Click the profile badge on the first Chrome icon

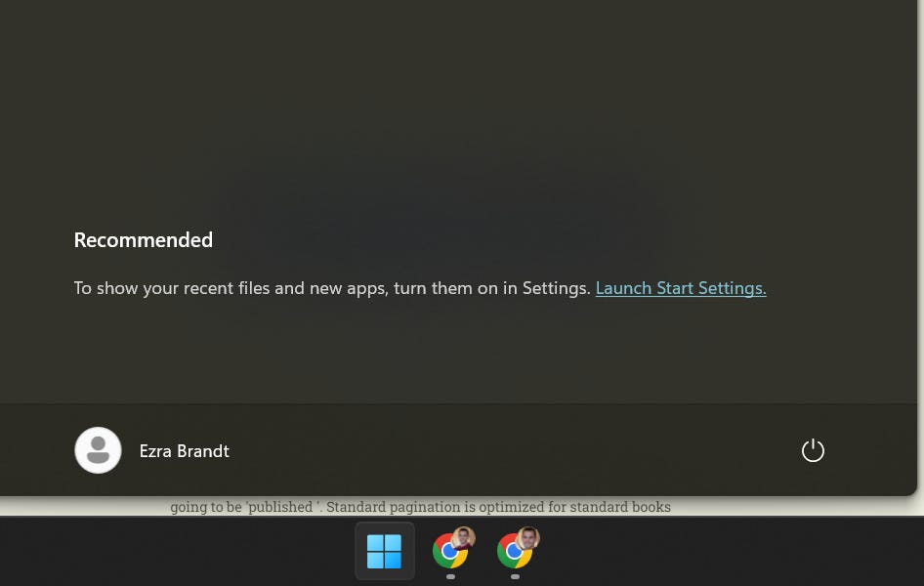[464, 537]
